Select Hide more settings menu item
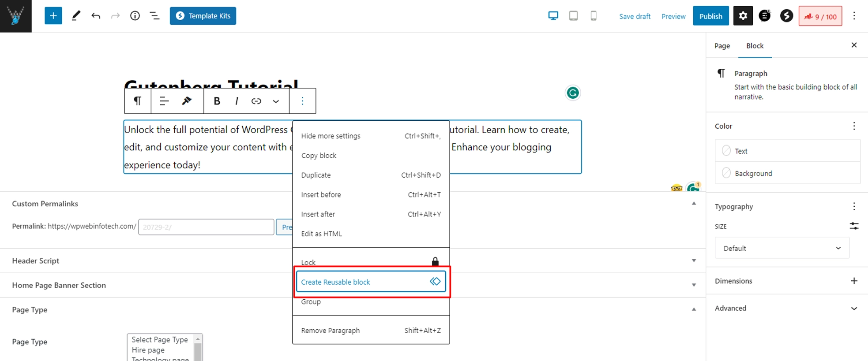Image resolution: width=868 pixels, height=361 pixels. pyautogui.click(x=371, y=136)
